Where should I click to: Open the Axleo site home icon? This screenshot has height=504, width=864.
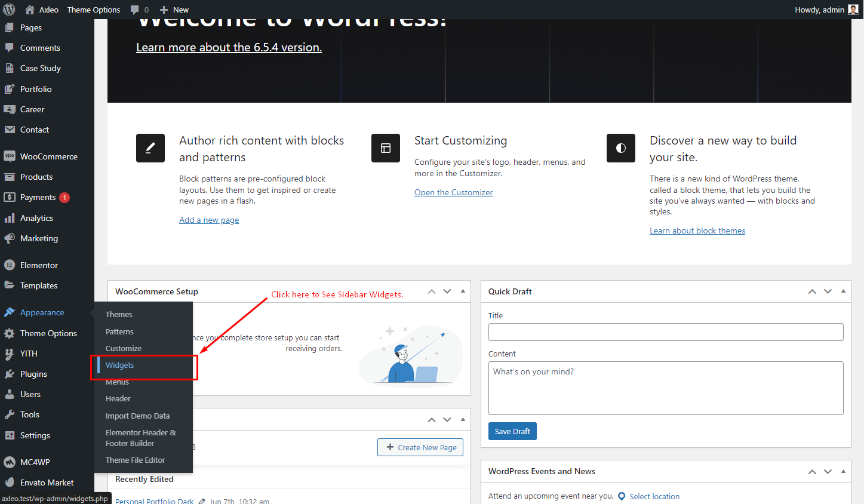pyautogui.click(x=30, y=10)
